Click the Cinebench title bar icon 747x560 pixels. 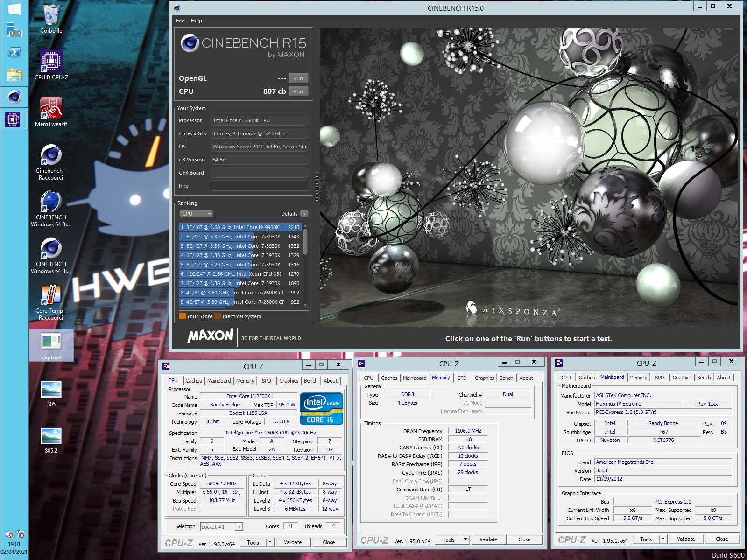(x=177, y=8)
